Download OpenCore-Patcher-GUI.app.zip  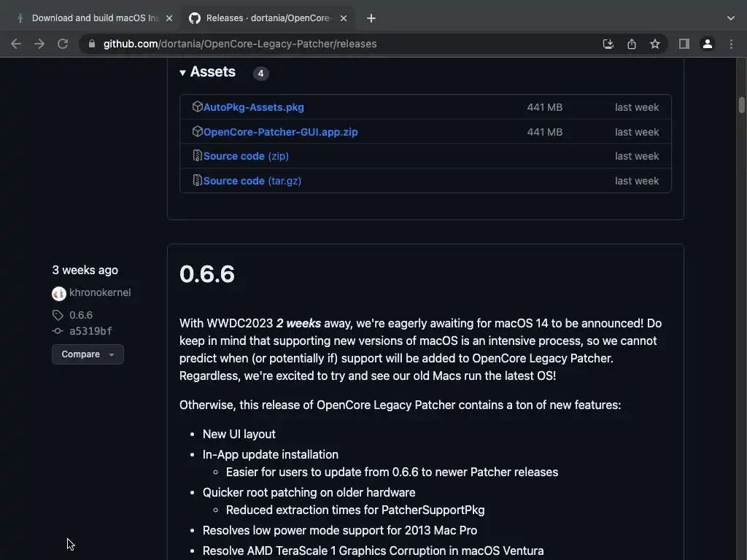[280, 132]
